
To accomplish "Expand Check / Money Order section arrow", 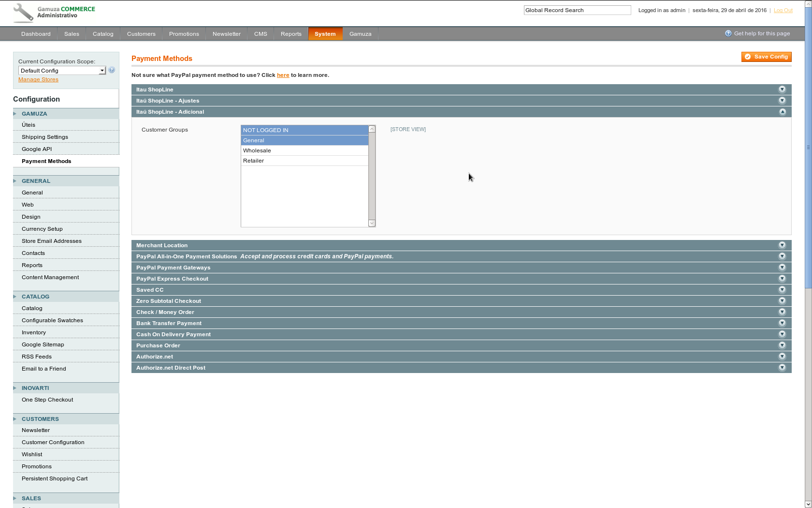I will (x=782, y=312).
